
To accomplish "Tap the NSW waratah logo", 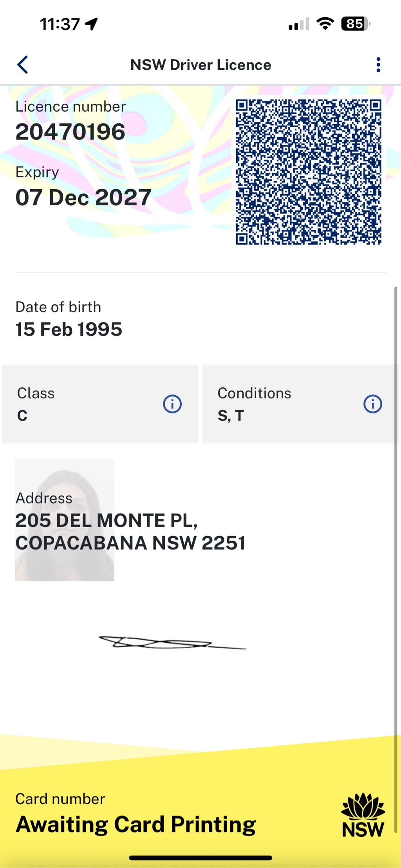I will pyautogui.click(x=363, y=815).
